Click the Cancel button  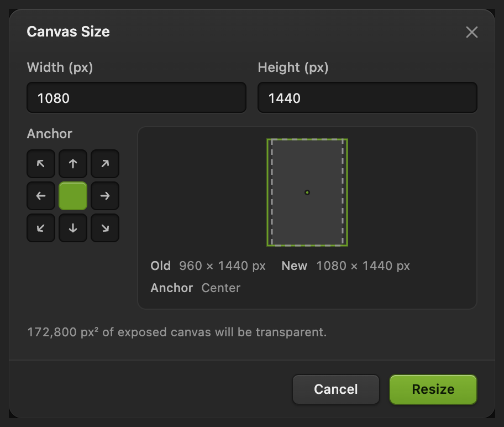click(x=336, y=389)
